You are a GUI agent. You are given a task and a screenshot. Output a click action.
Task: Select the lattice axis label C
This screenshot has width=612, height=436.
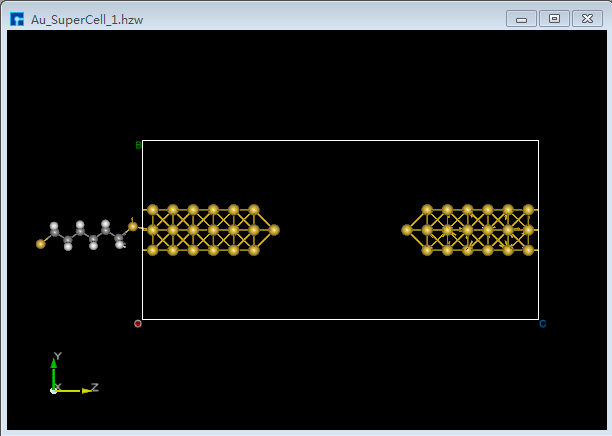click(x=543, y=324)
